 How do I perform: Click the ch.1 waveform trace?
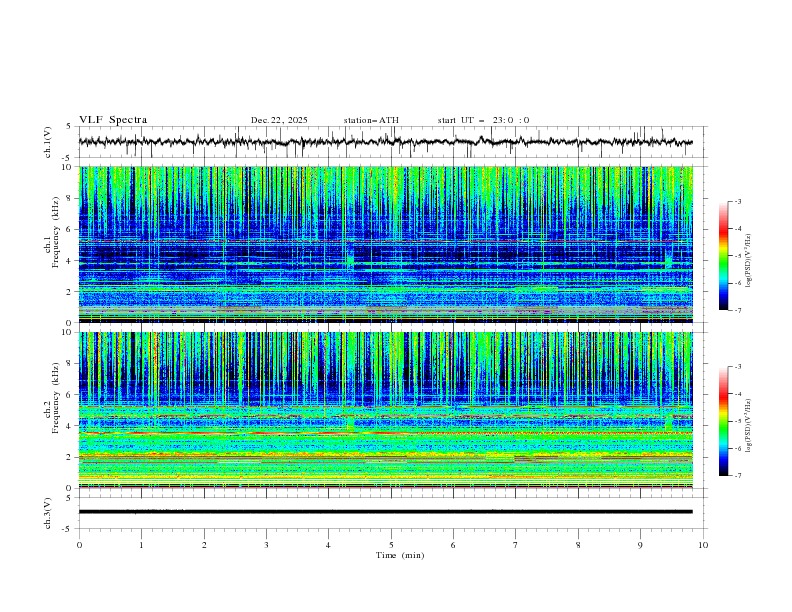pos(385,142)
